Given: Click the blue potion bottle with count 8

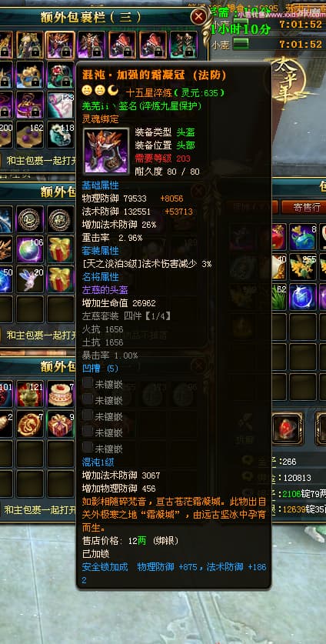Looking at the screenshot, I should pyautogui.click(x=303, y=236).
